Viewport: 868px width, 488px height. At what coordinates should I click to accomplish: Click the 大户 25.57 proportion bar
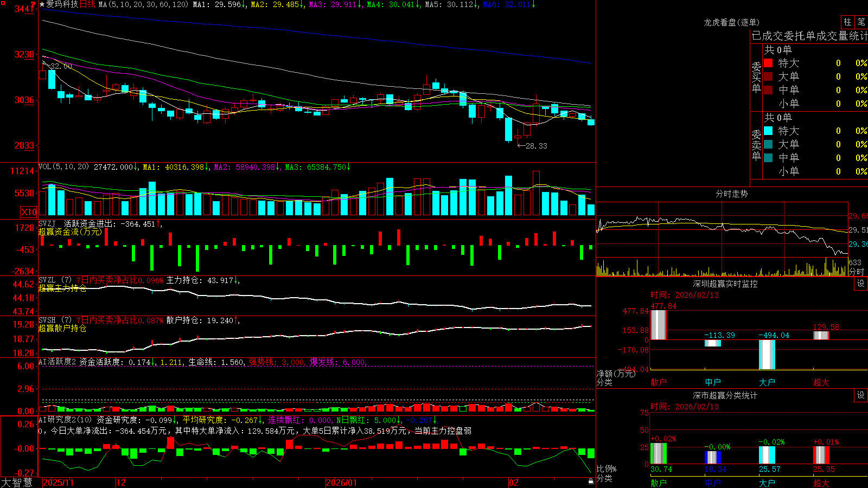click(x=767, y=455)
